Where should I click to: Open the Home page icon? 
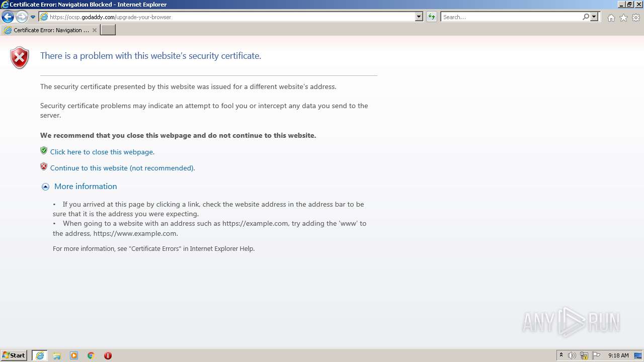click(611, 18)
